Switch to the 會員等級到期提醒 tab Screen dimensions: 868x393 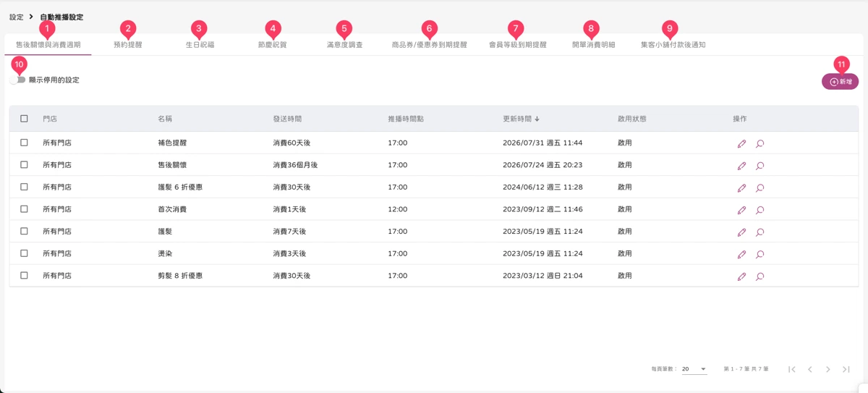click(x=517, y=45)
